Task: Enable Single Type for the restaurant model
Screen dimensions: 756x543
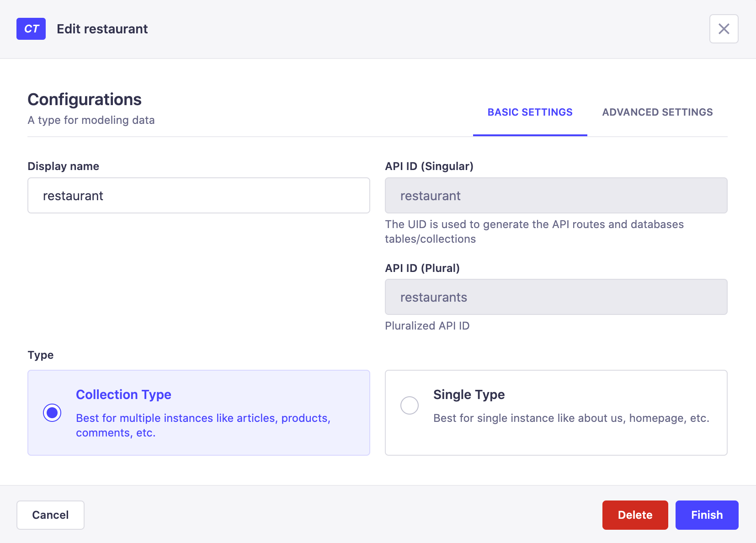Action: click(x=409, y=405)
